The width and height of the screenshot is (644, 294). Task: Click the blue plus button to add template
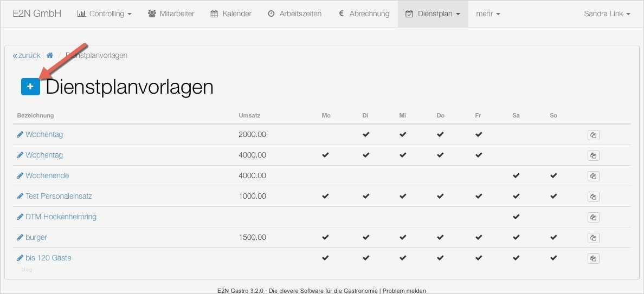click(30, 87)
